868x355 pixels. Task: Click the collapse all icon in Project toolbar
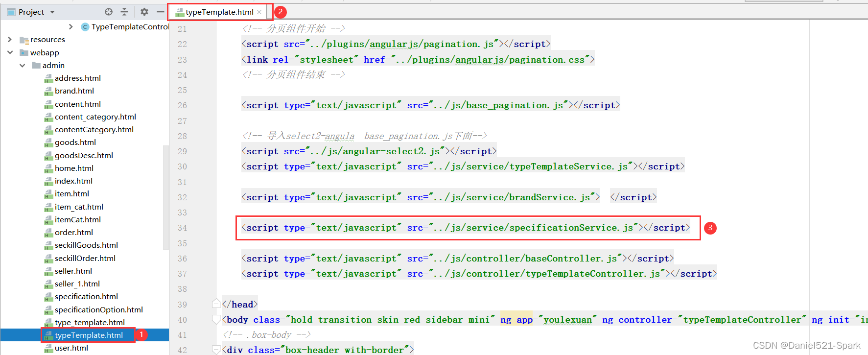(x=124, y=12)
